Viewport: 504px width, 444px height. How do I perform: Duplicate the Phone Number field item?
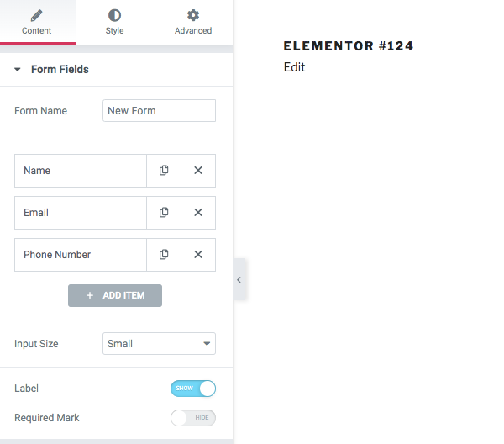point(164,255)
